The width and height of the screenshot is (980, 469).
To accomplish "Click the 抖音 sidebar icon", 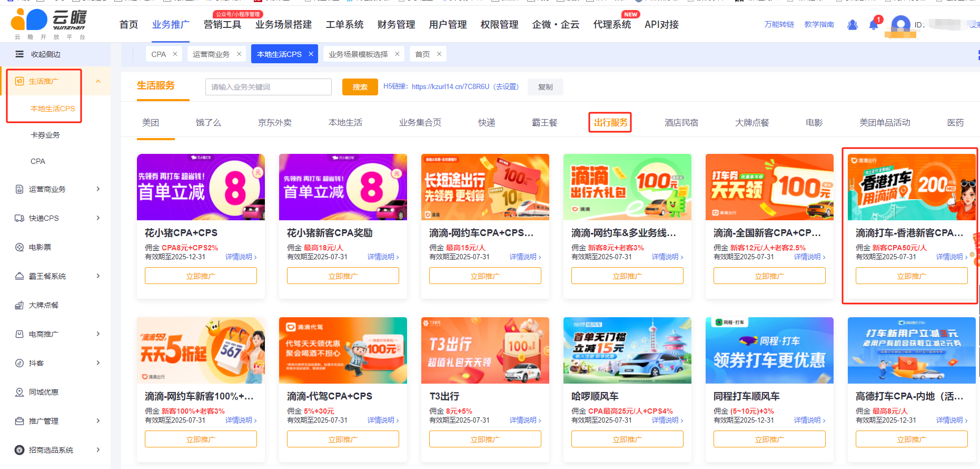I will click(x=19, y=363).
